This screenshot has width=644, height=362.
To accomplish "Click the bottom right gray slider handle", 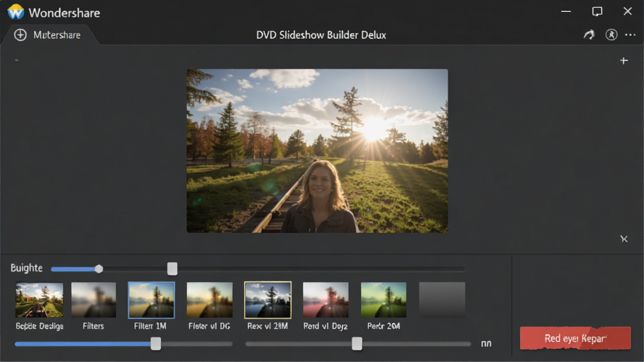I will (x=357, y=344).
